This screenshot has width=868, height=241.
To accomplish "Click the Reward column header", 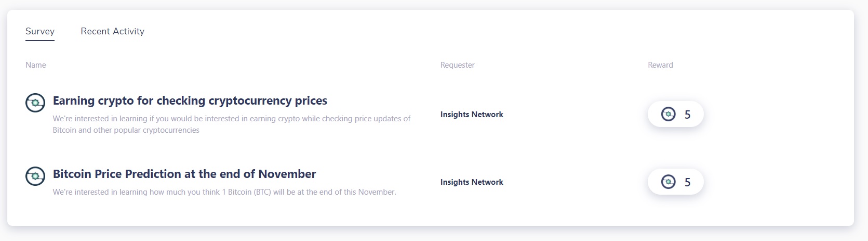I will coord(660,65).
